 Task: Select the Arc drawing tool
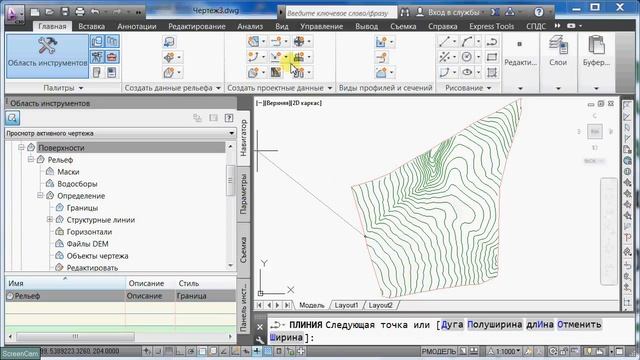click(467, 42)
